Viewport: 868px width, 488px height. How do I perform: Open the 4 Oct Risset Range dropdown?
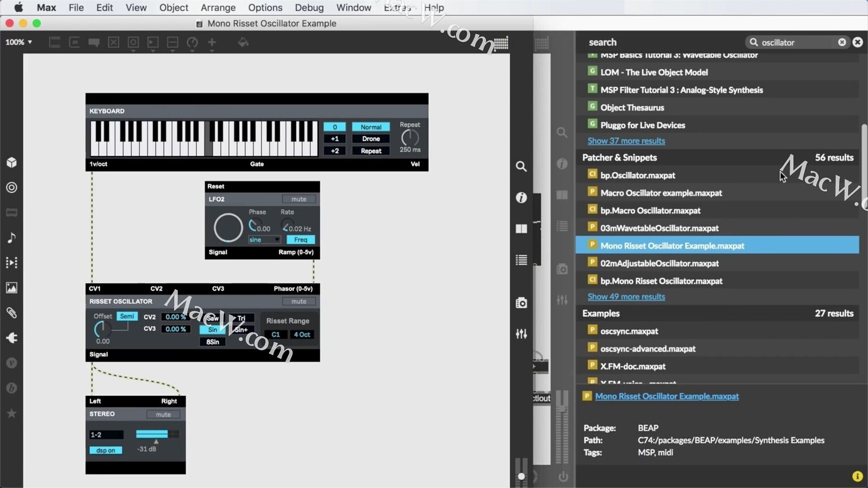coord(302,334)
